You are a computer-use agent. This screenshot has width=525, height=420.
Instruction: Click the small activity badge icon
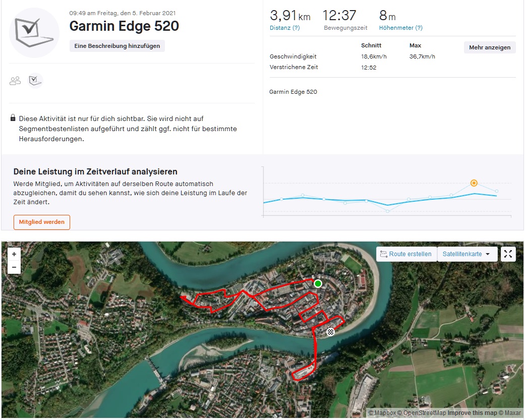pos(35,80)
